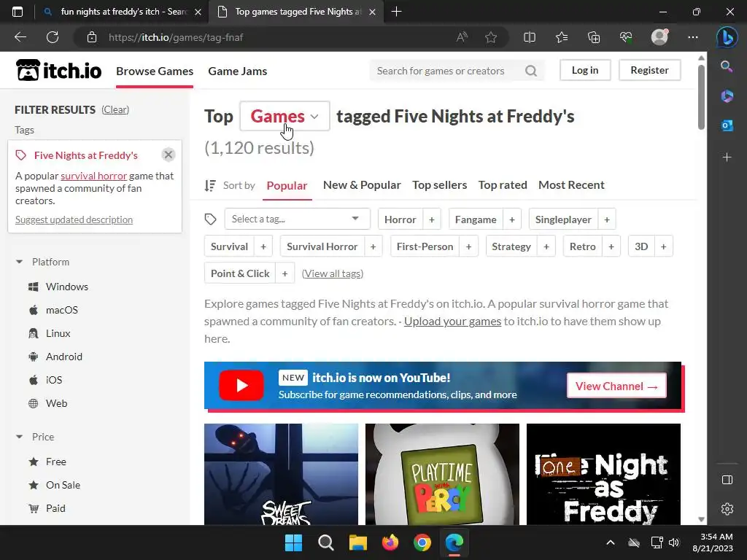Click the Windows platform icon
Image resolution: width=747 pixels, height=560 pixels.
click(34, 287)
